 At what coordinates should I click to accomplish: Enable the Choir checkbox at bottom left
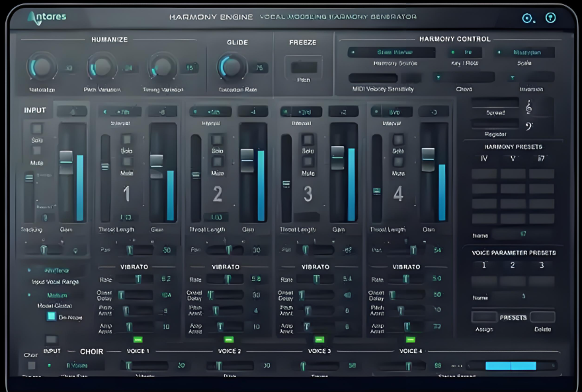click(32, 366)
